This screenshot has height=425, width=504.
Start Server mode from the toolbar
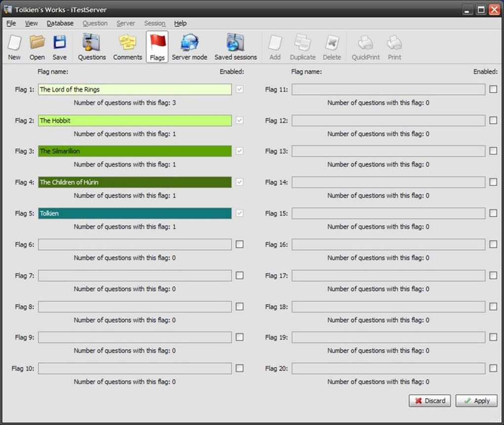[189, 47]
